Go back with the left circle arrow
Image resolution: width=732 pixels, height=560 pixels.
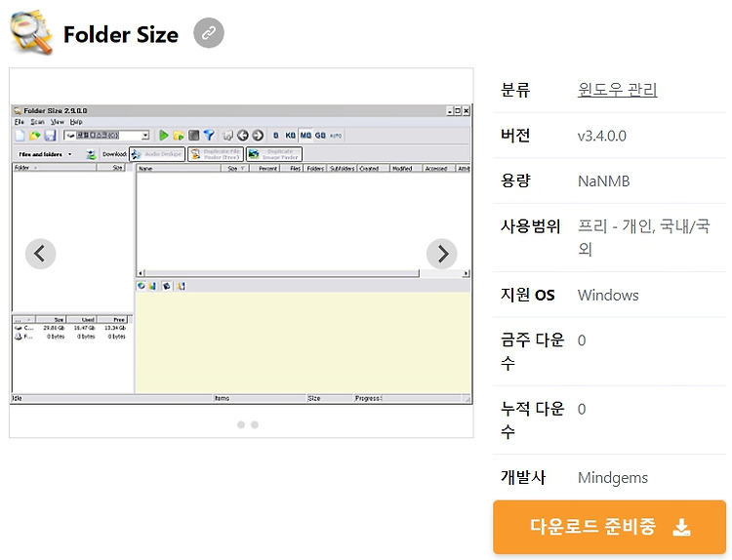point(242,136)
